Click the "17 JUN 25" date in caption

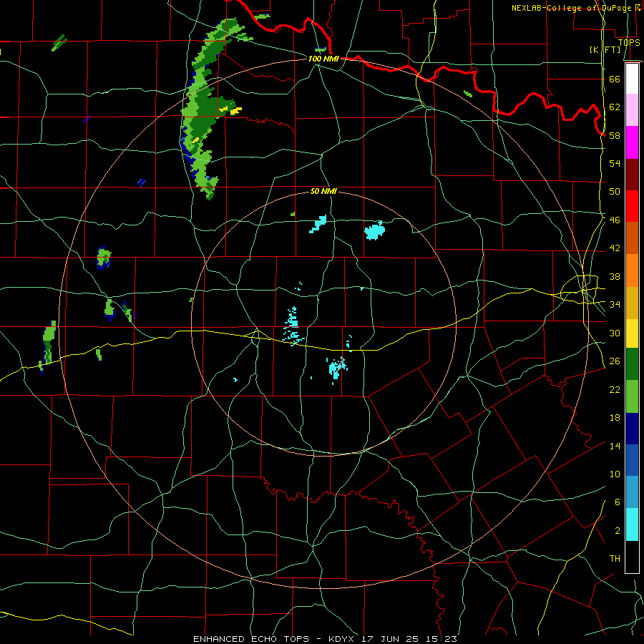[x=390, y=639]
